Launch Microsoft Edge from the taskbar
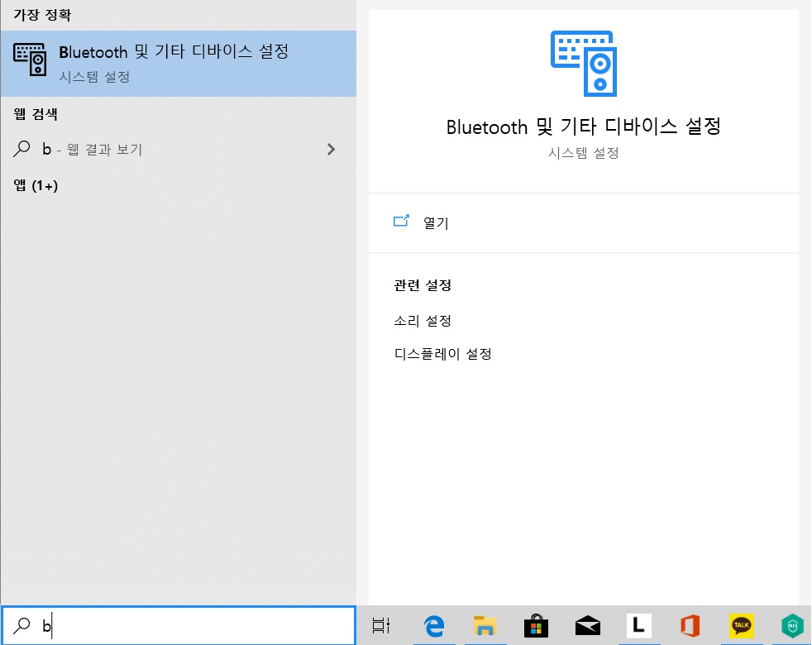The width and height of the screenshot is (812, 645). pyautogui.click(x=434, y=626)
